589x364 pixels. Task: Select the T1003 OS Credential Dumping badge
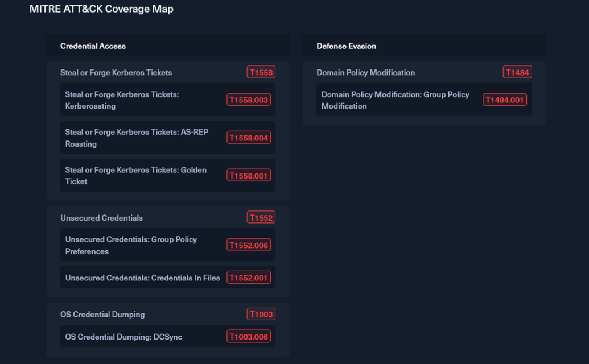[261, 315]
